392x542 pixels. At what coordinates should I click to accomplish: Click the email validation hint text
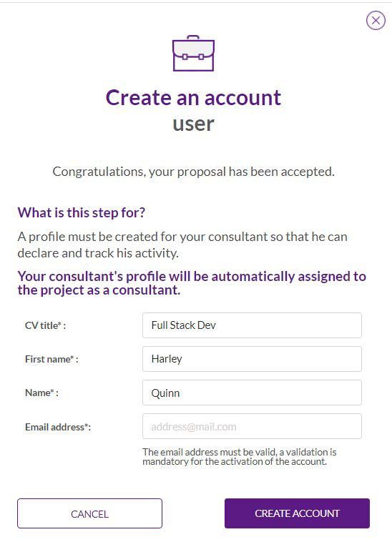click(x=239, y=457)
